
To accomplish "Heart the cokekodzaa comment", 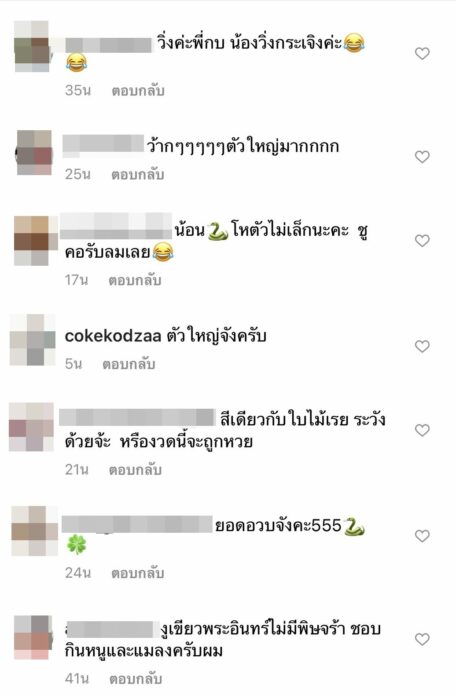I will (422, 346).
